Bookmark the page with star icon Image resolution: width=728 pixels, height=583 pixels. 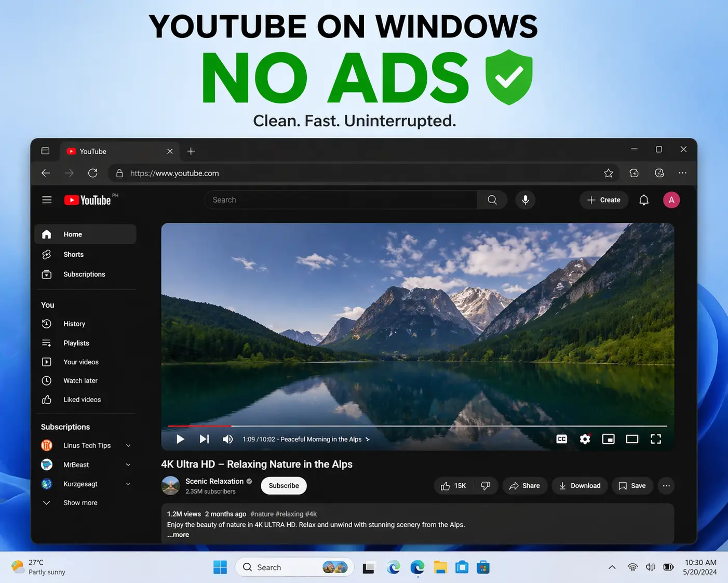click(x=609, y=173)
